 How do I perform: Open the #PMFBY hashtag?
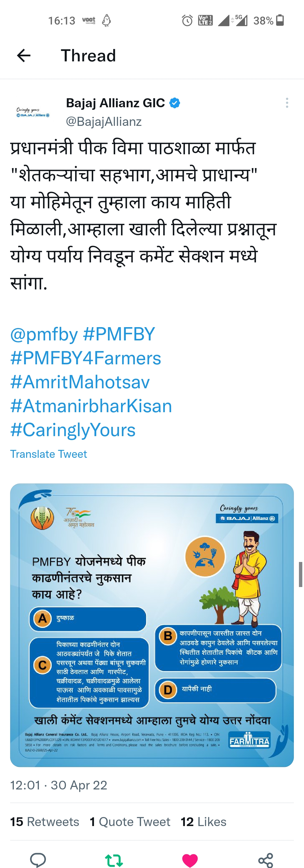pos(119,334)
